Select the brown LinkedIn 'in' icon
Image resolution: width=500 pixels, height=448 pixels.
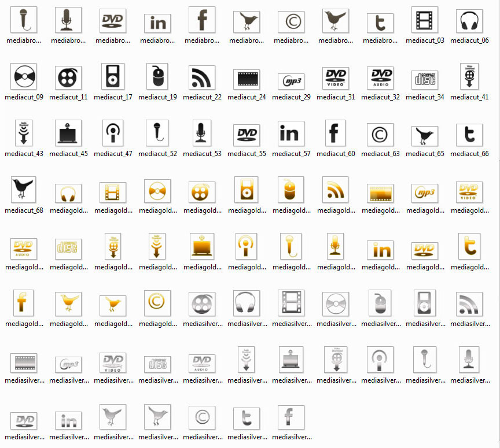(x=157, y=24)
